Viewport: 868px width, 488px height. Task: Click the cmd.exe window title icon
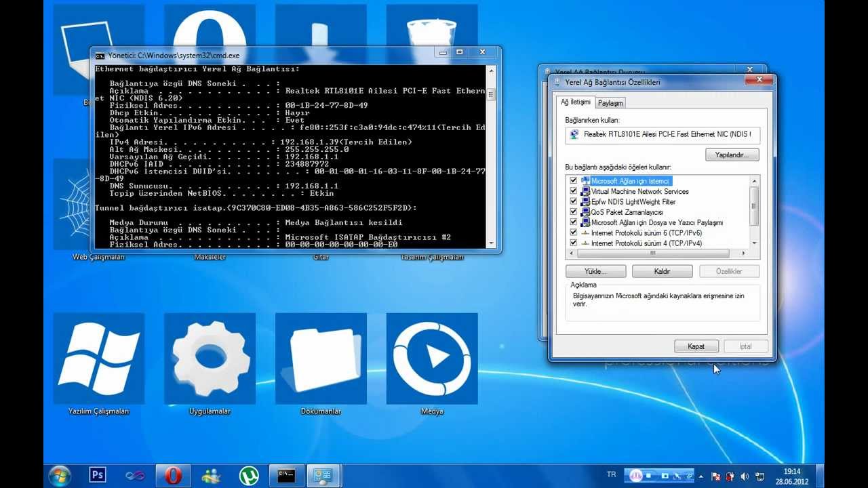point(100,56)
